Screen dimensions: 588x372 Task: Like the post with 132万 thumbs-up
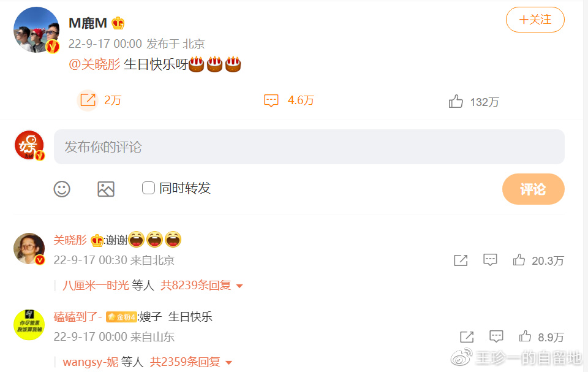coord(456,101)
